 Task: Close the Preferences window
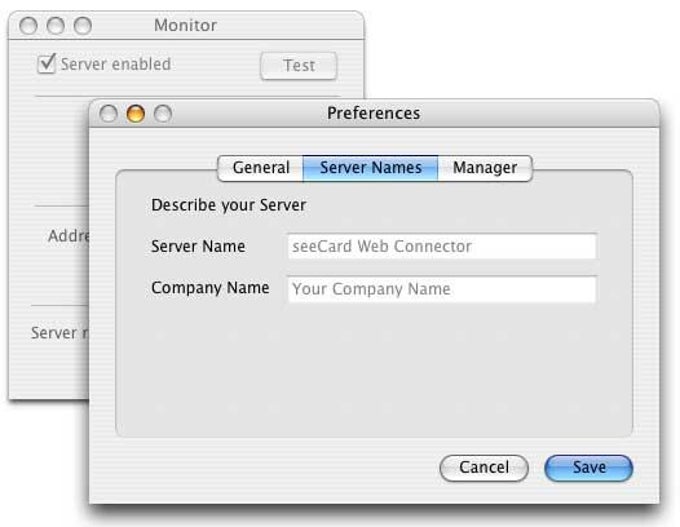(109, 114)
